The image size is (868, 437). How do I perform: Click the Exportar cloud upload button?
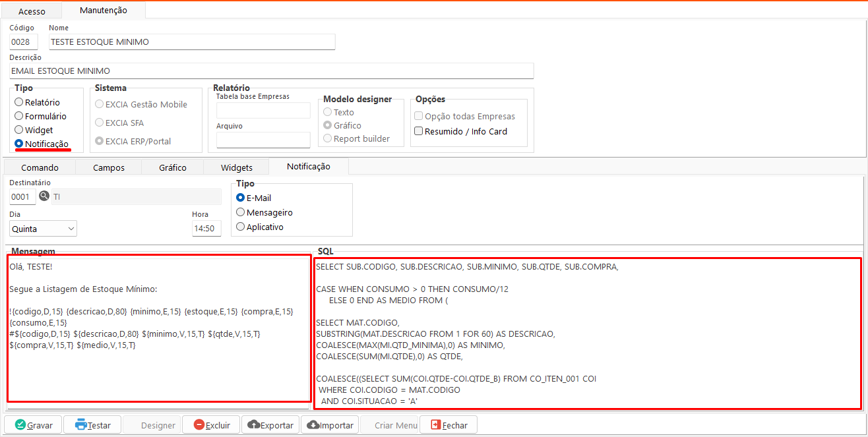270,425
